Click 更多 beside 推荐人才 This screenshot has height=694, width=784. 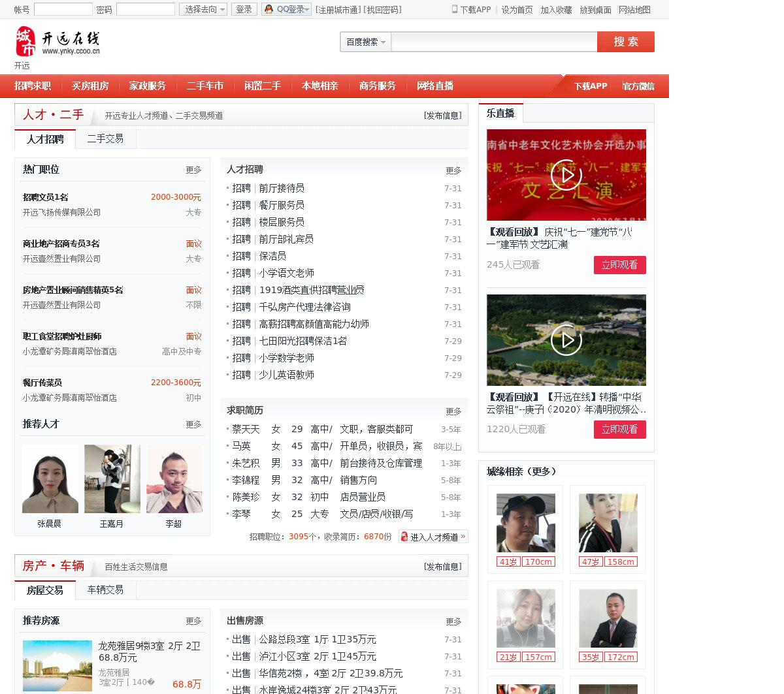(193, 424)
